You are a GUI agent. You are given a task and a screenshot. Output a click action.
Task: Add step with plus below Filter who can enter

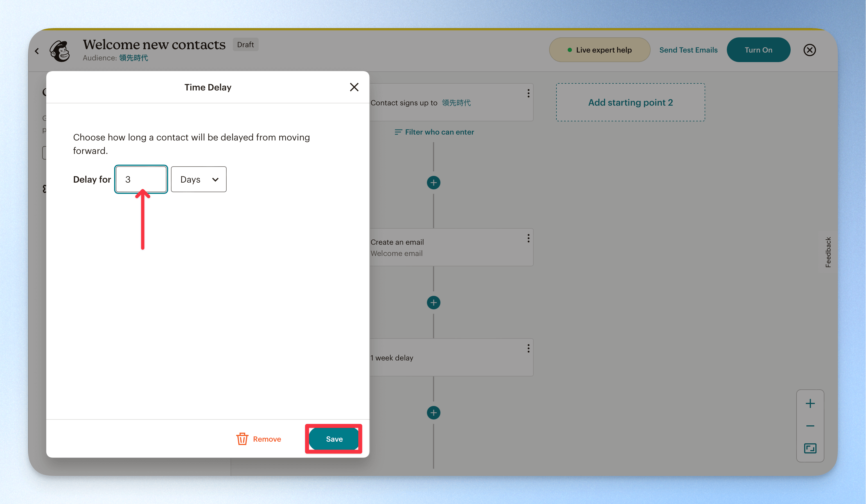[x=433, y=183]
